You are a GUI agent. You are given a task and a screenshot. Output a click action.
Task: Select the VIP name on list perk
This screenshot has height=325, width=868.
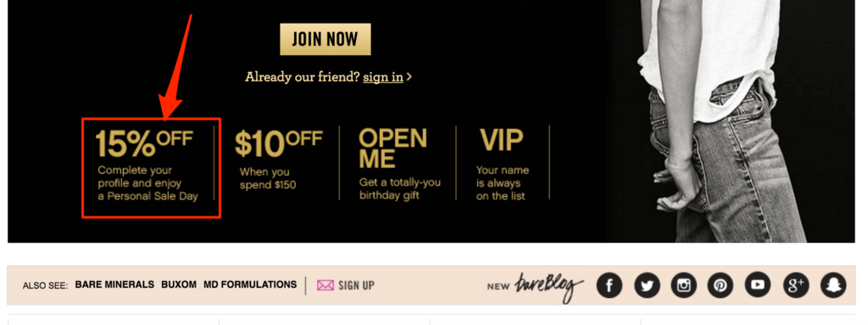pos(502,165)
